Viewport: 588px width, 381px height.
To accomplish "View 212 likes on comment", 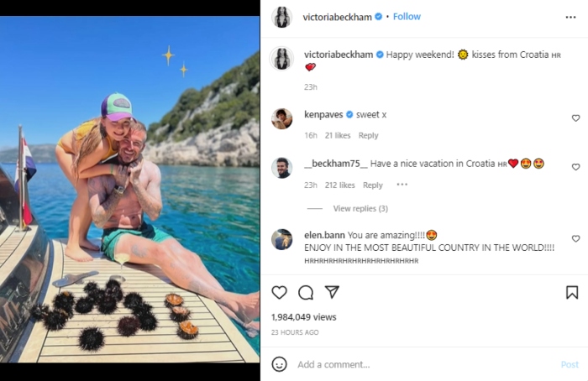I will (x=341, y=185).
